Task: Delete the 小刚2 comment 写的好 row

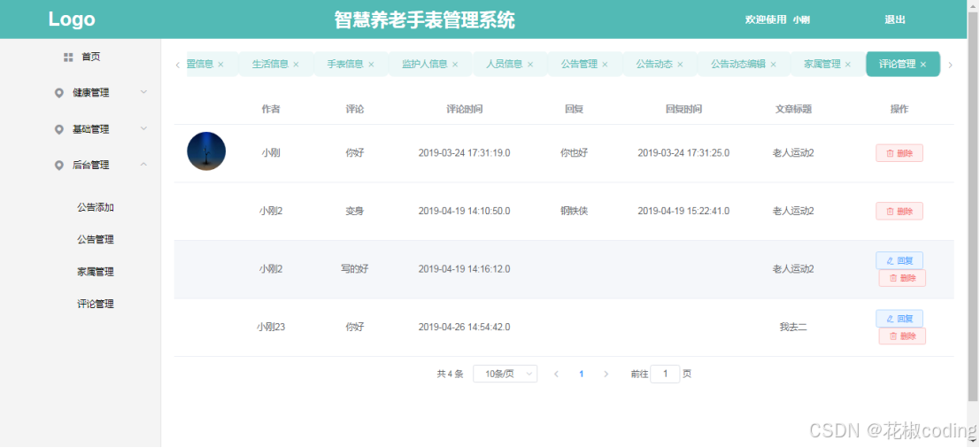Action: (x=902, y=278)
